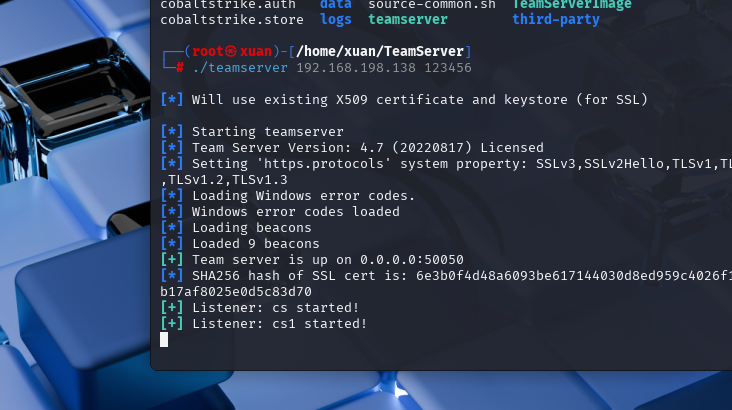Click the skull symbol between root and xuan
Image resolution: width=732 pixels, height=410 pixels.
(x=231, y=51)
